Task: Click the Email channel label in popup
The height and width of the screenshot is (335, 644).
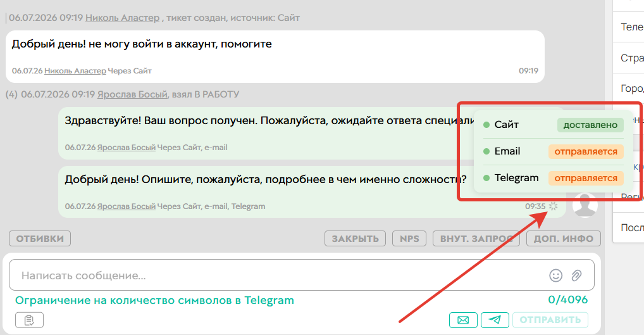Action: [x=507, y=151]
